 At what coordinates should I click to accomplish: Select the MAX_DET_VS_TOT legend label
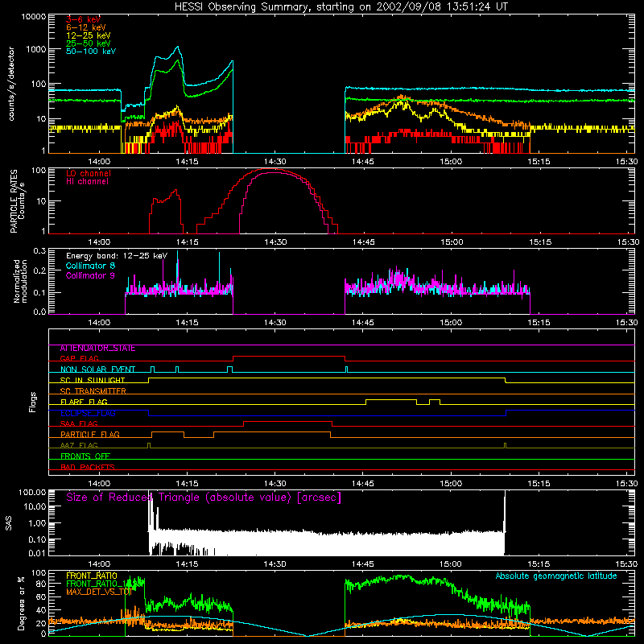[x=99, y=592]
